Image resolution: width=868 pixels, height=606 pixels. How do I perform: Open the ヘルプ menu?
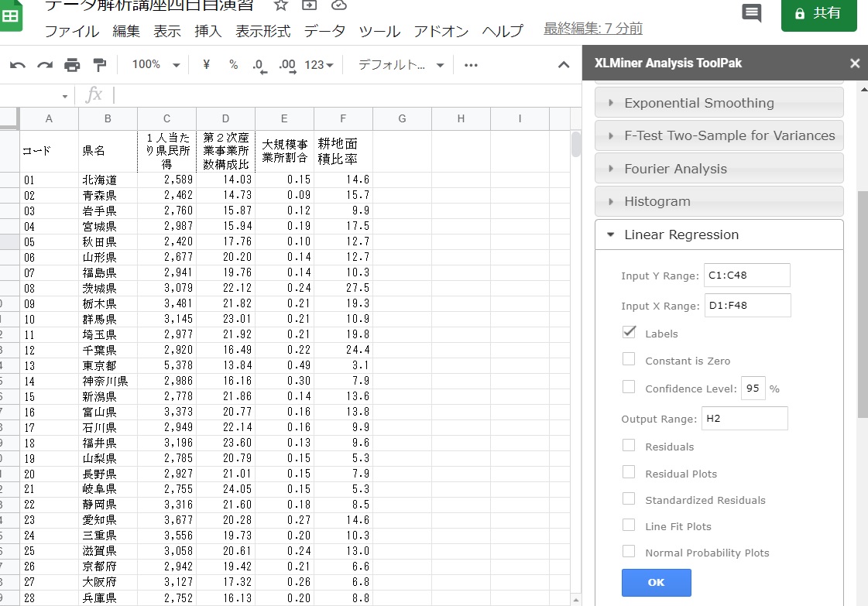(x=503, y=31)
